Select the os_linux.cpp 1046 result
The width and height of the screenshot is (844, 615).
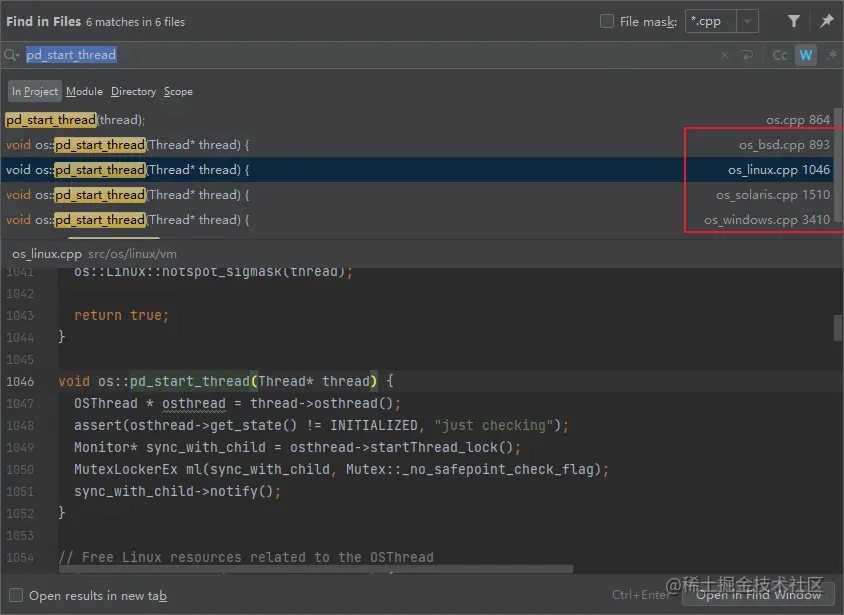417,169
